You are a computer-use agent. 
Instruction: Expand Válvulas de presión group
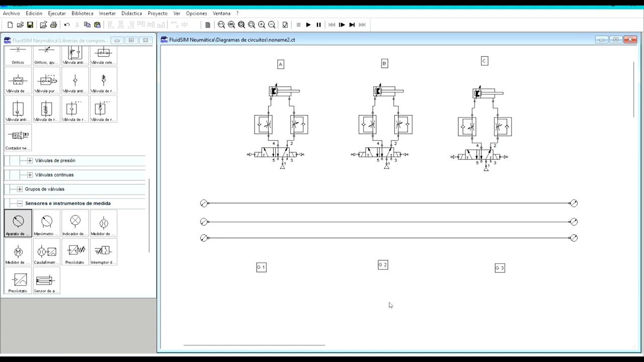pyautogui.click(x=30, y=160)
